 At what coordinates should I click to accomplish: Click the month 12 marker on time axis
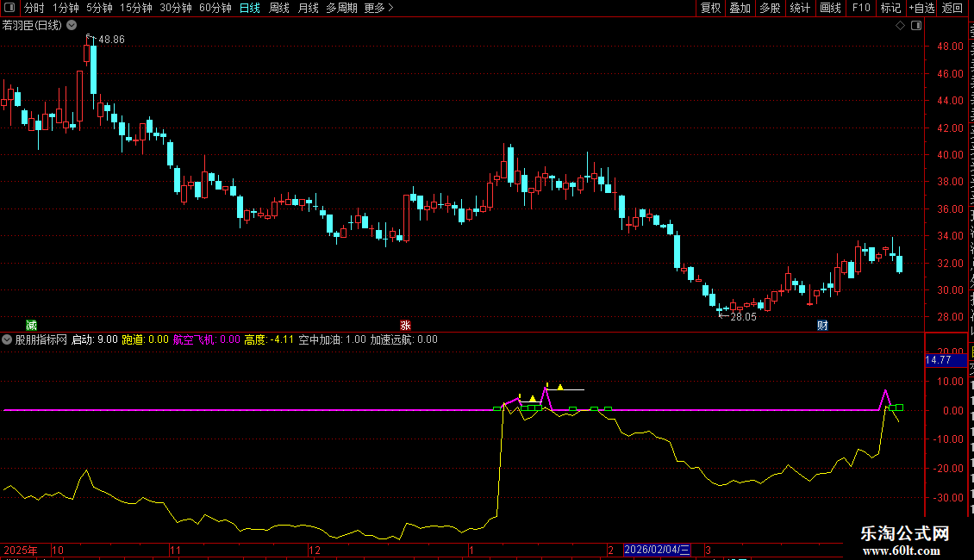point(315,550)
